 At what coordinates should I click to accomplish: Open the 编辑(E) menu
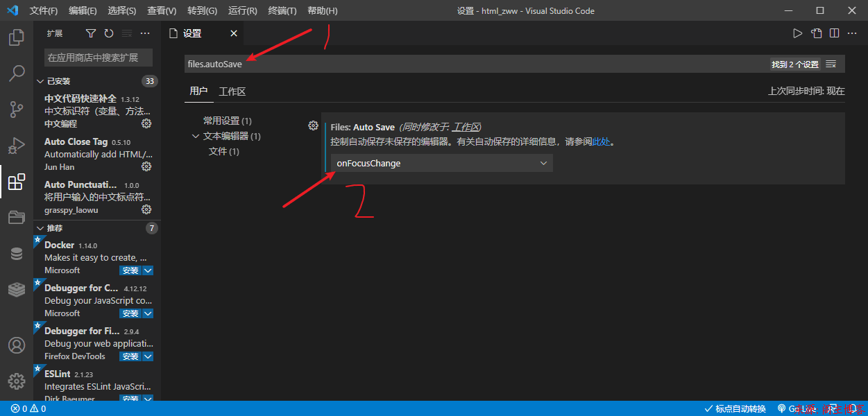(83, 10)
